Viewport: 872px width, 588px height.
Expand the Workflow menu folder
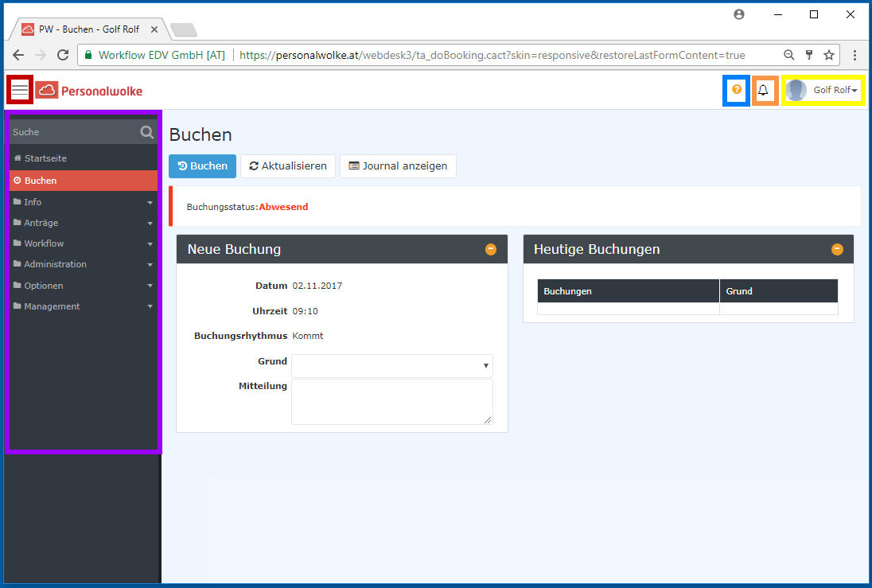(x=83, y=243)
